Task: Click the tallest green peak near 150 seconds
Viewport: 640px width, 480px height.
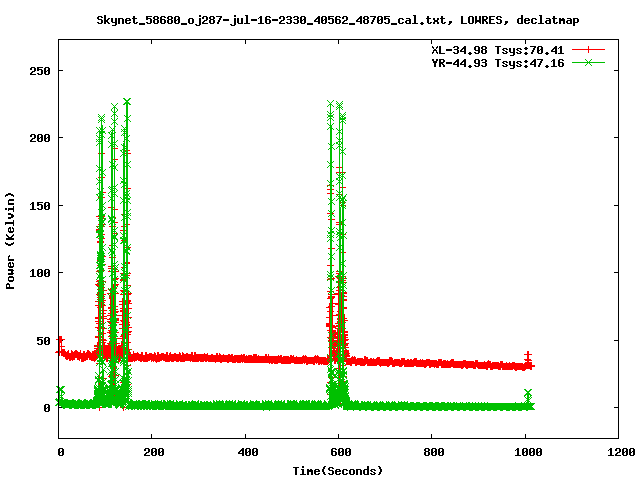Action: [127, 102]
